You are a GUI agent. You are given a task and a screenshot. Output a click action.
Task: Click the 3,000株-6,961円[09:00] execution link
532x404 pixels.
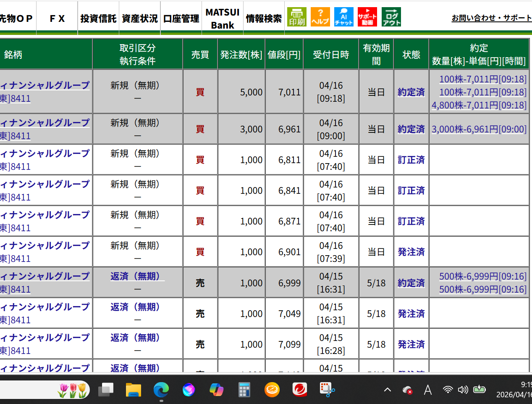pos(479,129)
